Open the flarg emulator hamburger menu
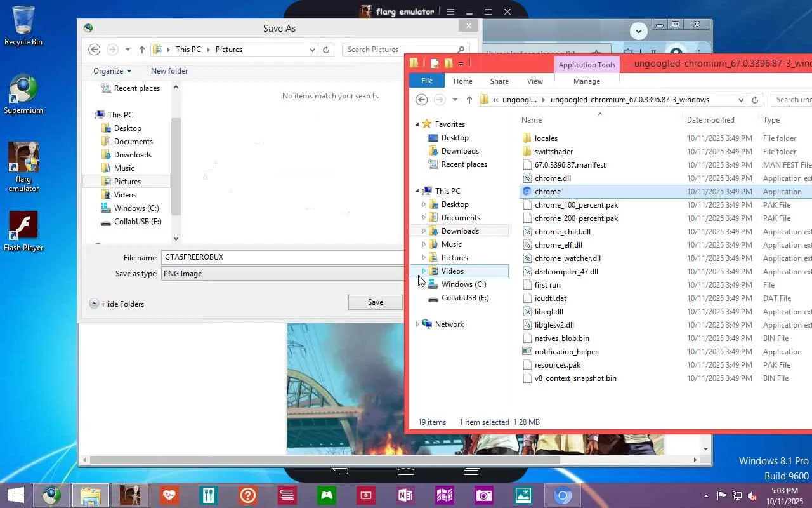 (450, 11)
